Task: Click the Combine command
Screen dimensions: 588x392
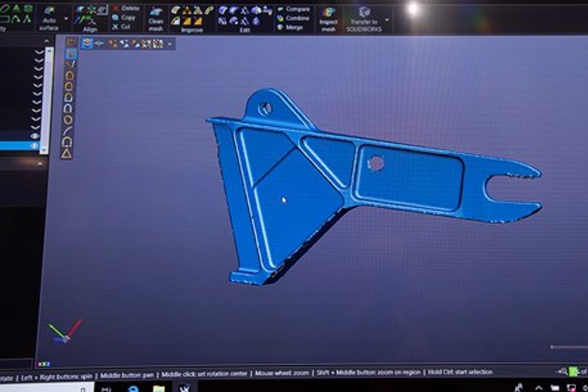Action: 298,18
